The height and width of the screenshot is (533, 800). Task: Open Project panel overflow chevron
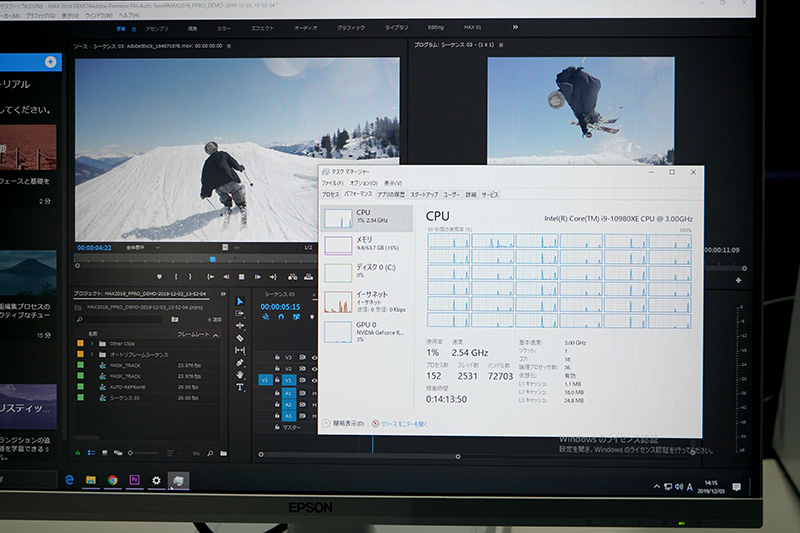tap(223, 294)
